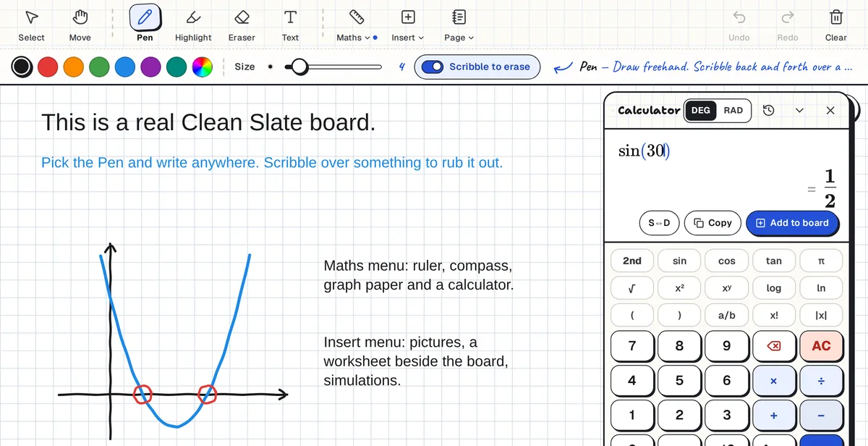Pick the Move hand tool
This screenshot has width=868, height=446.
tap(80, 25)
